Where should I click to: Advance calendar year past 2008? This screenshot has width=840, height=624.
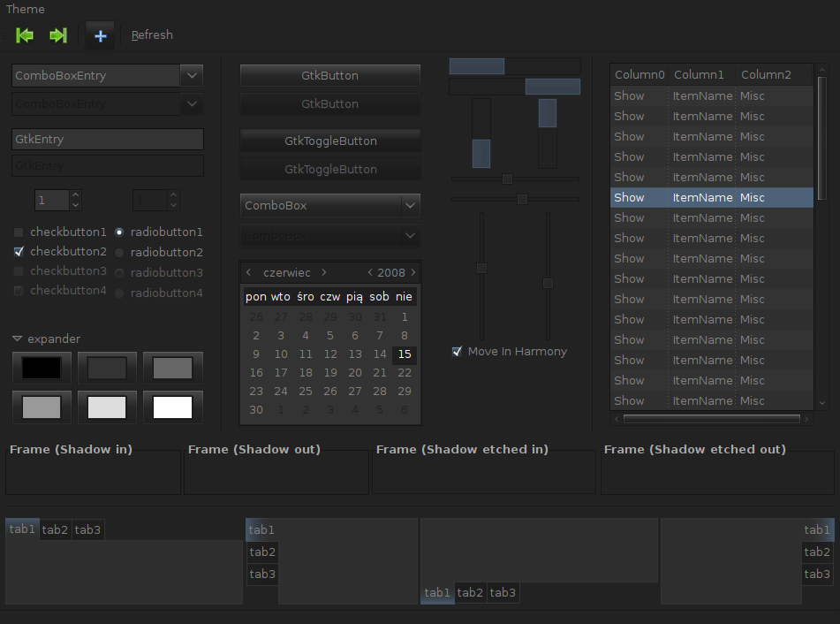(413, 273)
